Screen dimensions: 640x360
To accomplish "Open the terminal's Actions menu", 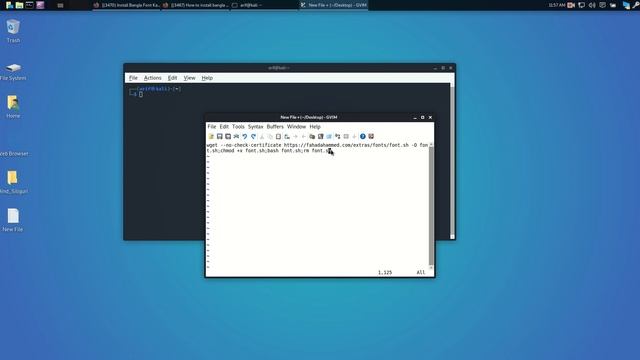I will [x=153, y=78].
